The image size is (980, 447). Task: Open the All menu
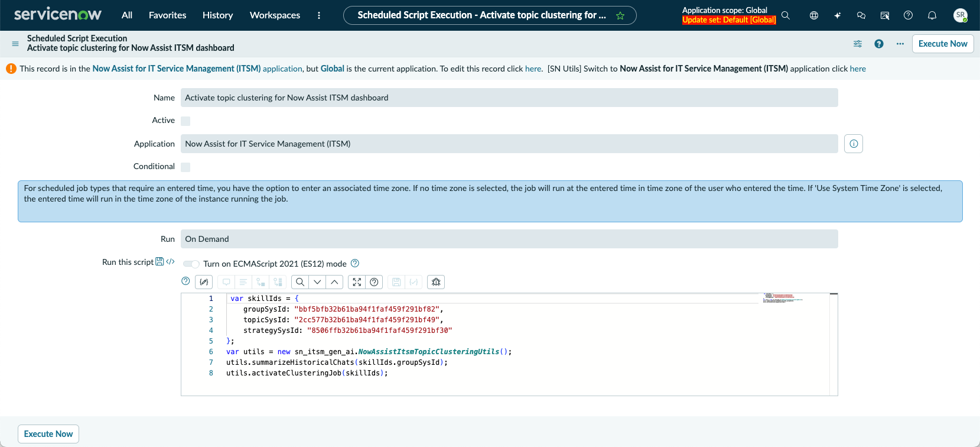[x=127, y=15]
